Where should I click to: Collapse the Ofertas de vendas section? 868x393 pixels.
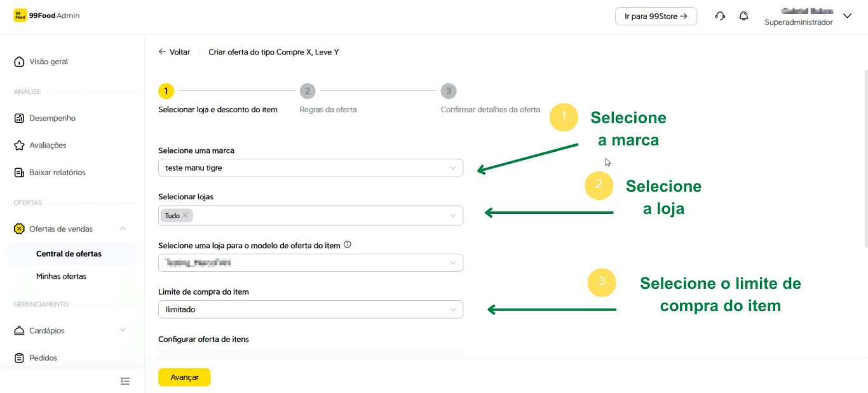pos(123,229)
